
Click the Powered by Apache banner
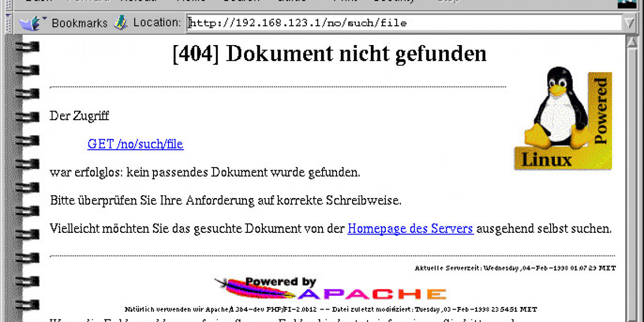click(x=330, y=289)
